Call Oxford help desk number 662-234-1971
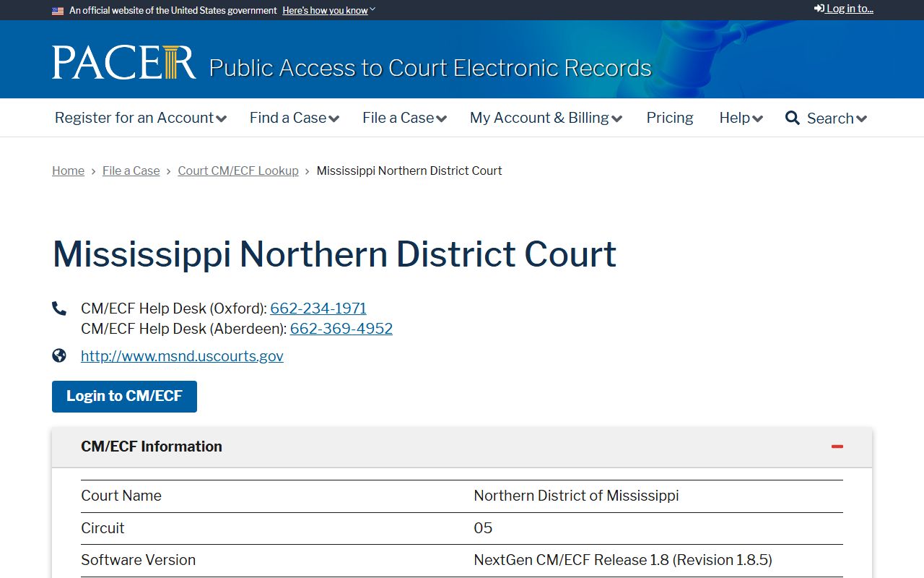The height and width of the screenshot is (578, 924). (318, 309)
